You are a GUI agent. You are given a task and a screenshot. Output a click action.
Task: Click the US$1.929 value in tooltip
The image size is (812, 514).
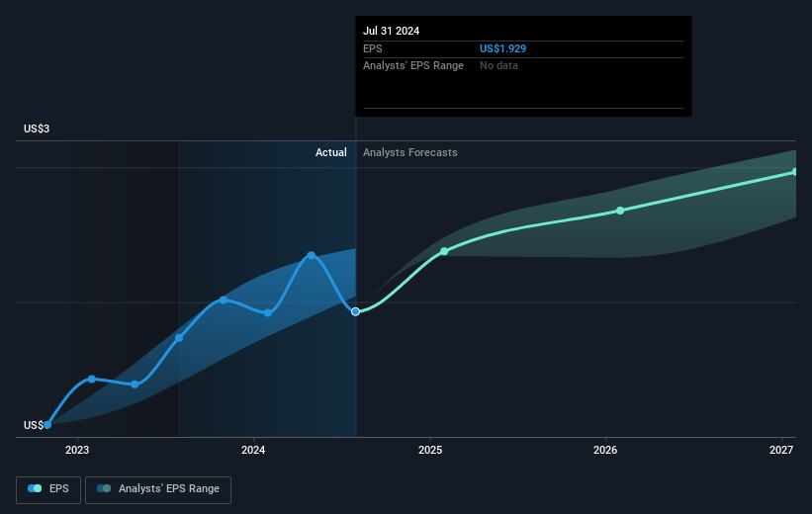[502, 48]
